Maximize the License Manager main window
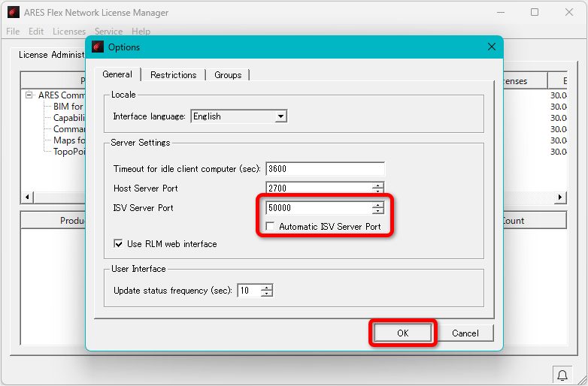Image resolution: width=588 pixels, height=386 pixels. tap(535, 12)
